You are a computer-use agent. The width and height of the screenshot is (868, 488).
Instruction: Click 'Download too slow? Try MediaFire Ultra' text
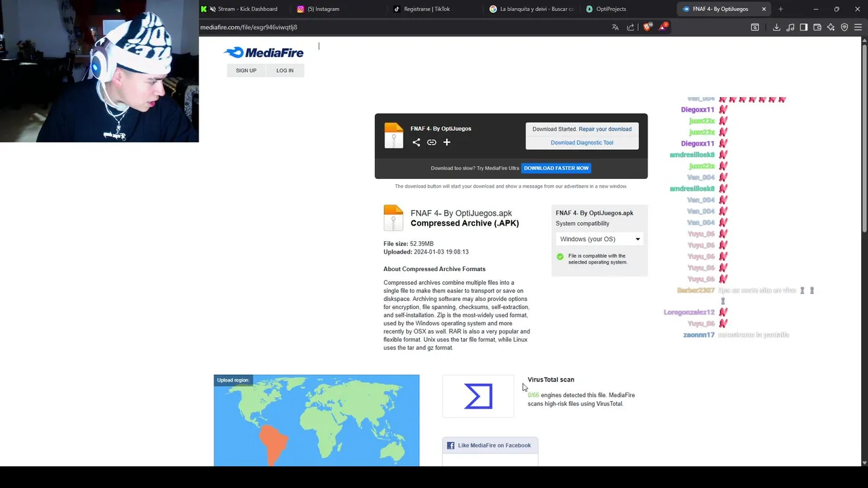(x=475, y=168)
